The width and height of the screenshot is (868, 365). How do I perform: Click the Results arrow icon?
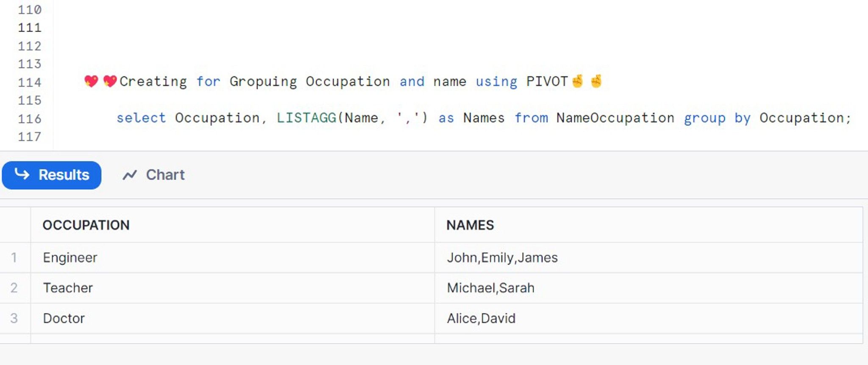pos(22,174)
